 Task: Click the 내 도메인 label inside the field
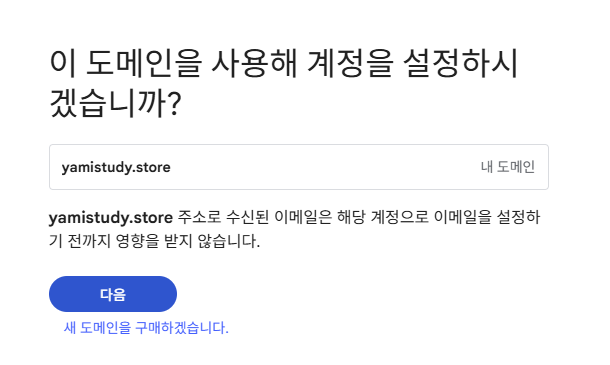pos(508,167)
